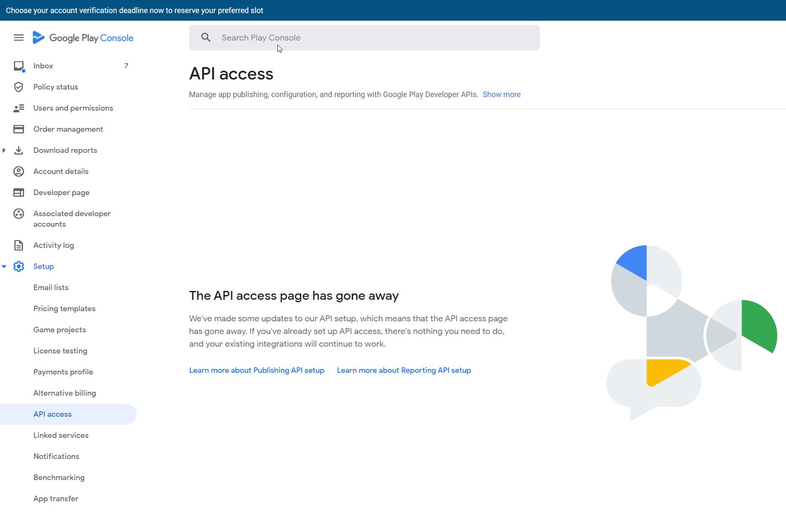Image resolution: width=786 pixels, height=532 pixels.
Task: Select Setup in the sidebar
Action: (44, 266)
